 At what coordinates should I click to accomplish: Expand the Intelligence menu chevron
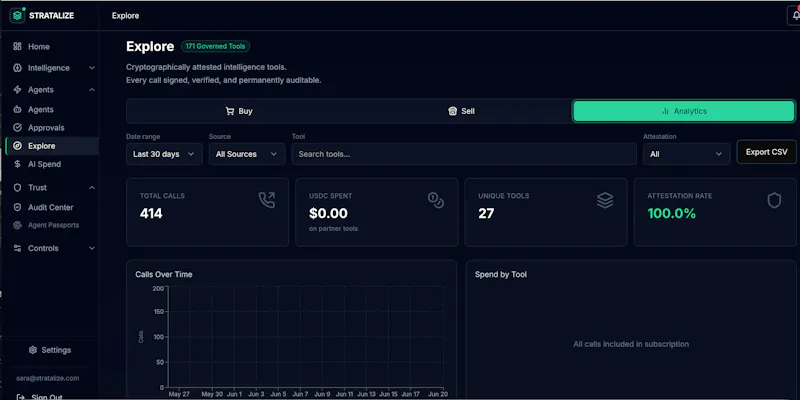point(92,68)
